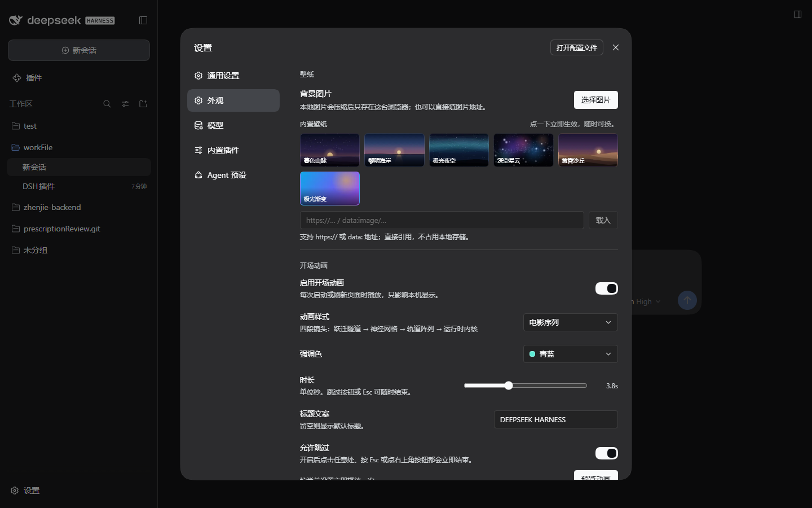
Task: Expand the prescriptionReview.git workspace
Action: pos(79,229)
